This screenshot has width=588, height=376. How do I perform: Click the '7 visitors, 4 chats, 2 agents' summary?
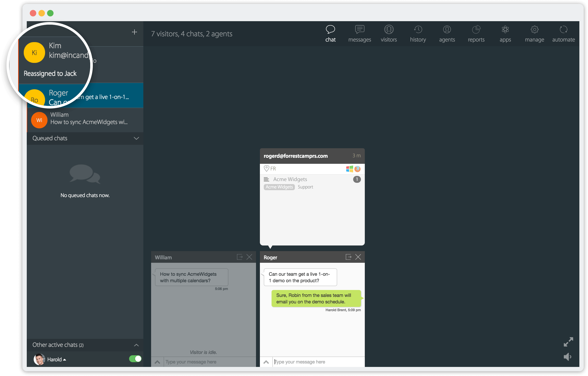(x=192, y=34)
